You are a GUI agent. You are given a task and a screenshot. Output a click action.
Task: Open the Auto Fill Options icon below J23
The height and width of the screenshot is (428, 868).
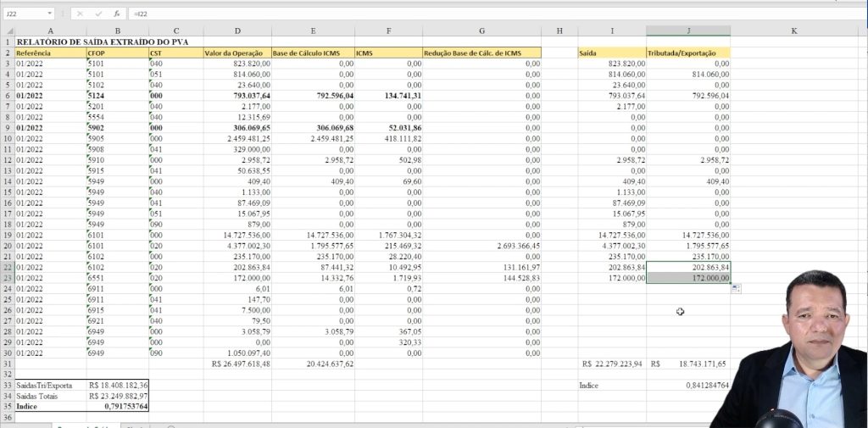coord(735,289)
